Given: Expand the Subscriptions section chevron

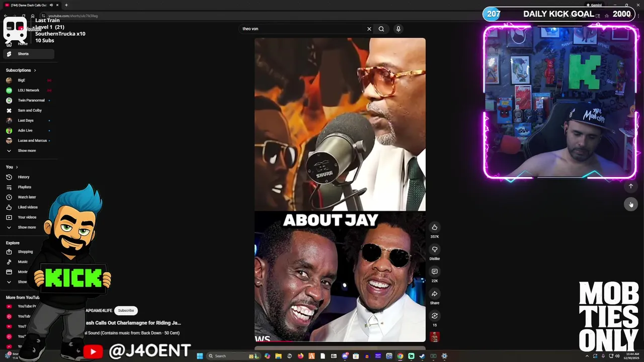Looking at the screenshot, I should [35, 70].
